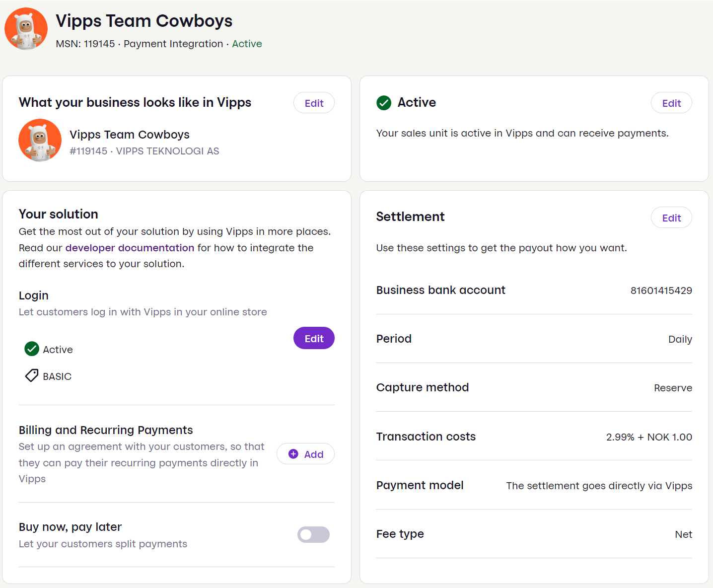Click the MSN: 119145 text in header
The width and height of the screenshot is (713, 588).
click(85, 44)
